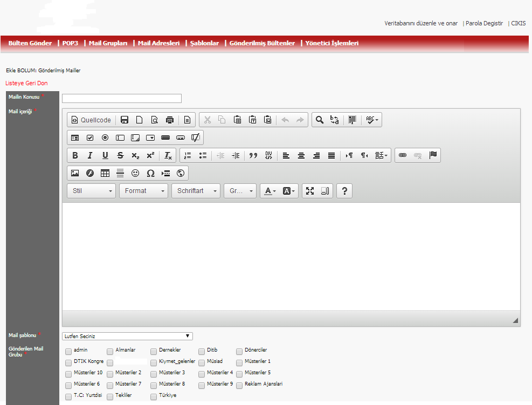Open the Stil dropdown
532x405 pixels.
[92, 191]
